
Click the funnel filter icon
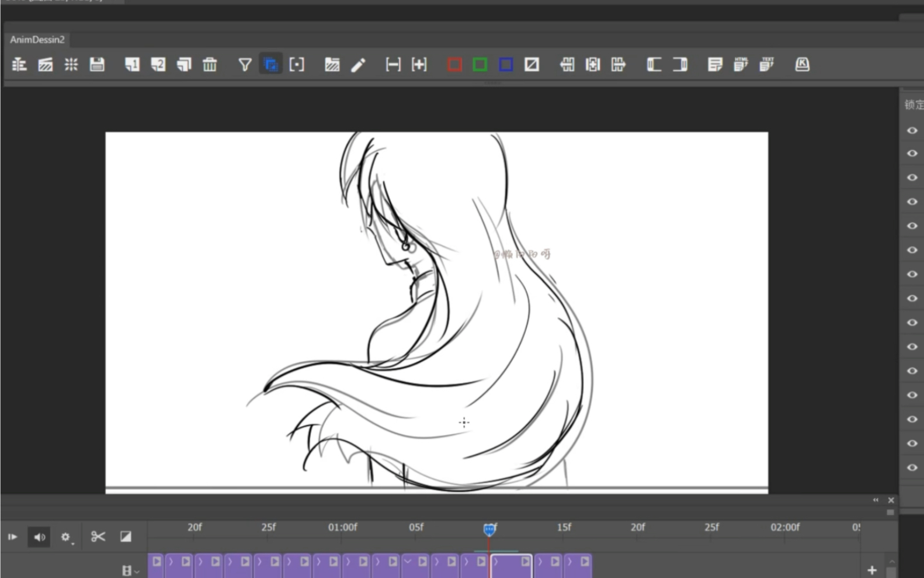(245, 64)
